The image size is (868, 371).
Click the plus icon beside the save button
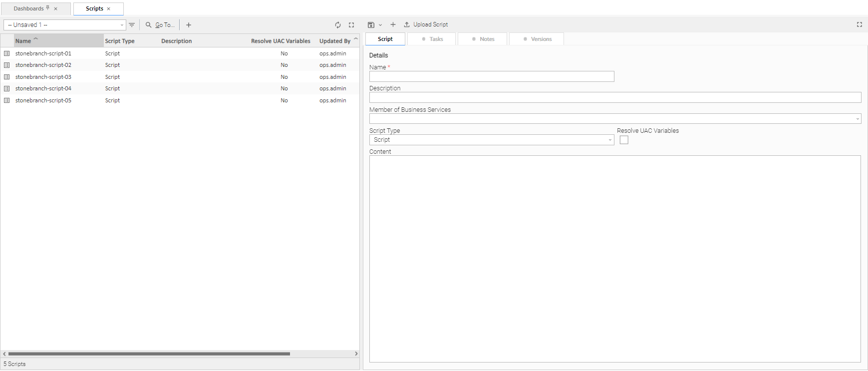pyautogui.click(x=393, y=24)
